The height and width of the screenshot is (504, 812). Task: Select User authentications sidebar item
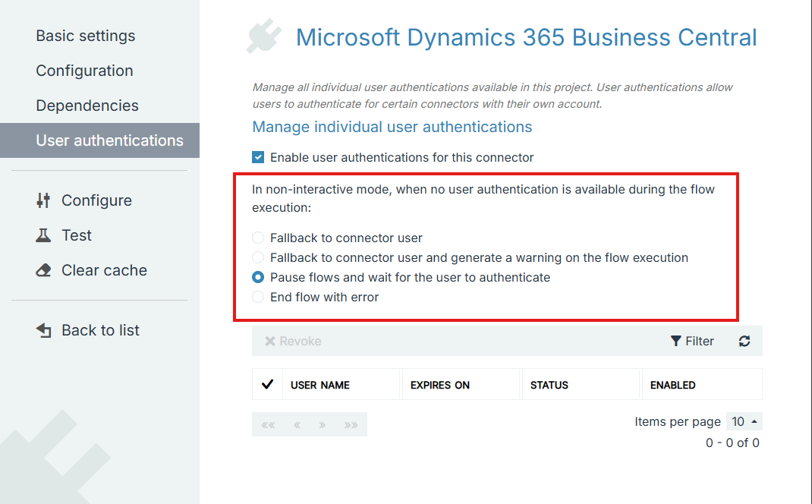(99, 140)
